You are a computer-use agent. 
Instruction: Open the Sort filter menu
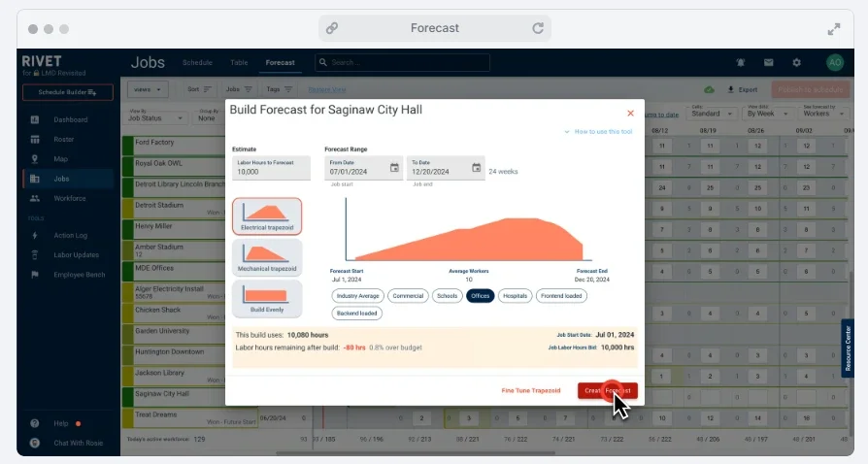coord(199,89)
